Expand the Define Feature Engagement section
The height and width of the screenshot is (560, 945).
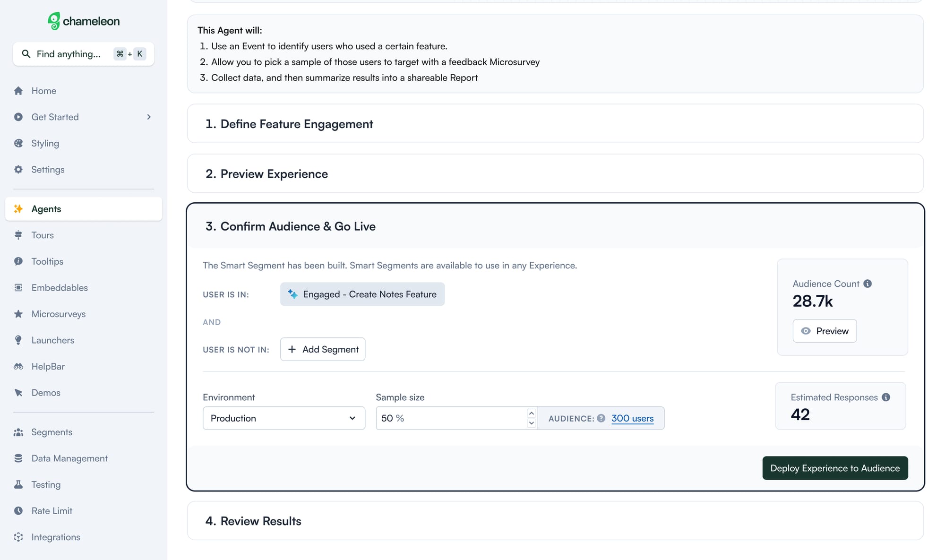[x=555, y=124]
